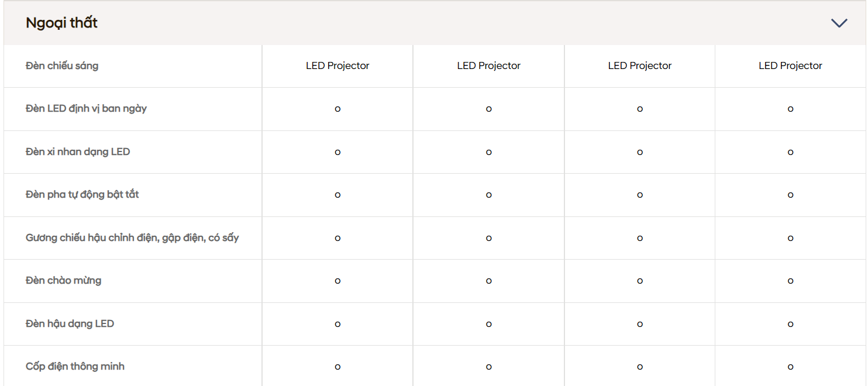Click second column circle for Đèn xi nhan dạng LED
The width and height of the screenshot is (868, 386).
click(x=488, y=152)
